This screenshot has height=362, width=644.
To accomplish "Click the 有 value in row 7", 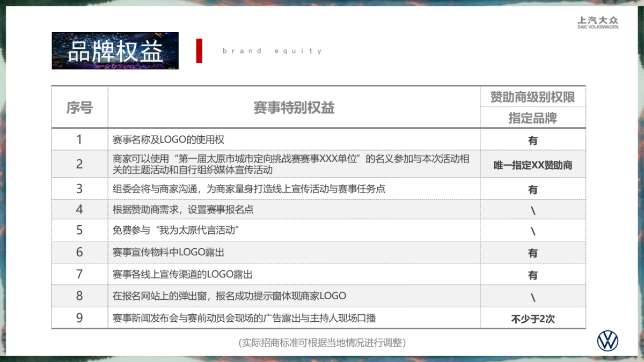I will click(532, 275).
